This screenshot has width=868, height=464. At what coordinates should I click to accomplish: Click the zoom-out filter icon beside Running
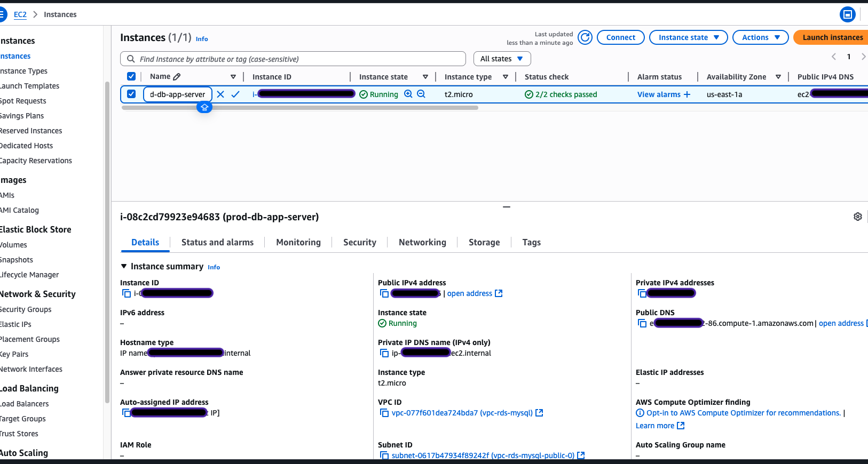tap(421, 94)
